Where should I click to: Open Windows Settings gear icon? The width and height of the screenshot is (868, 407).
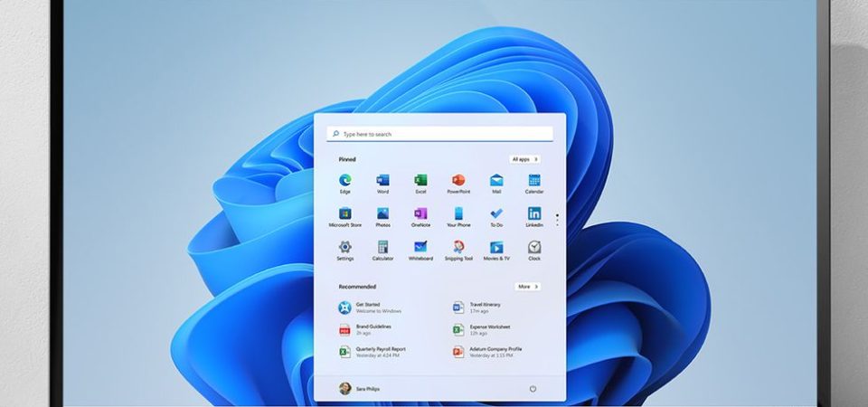(344, 248)
